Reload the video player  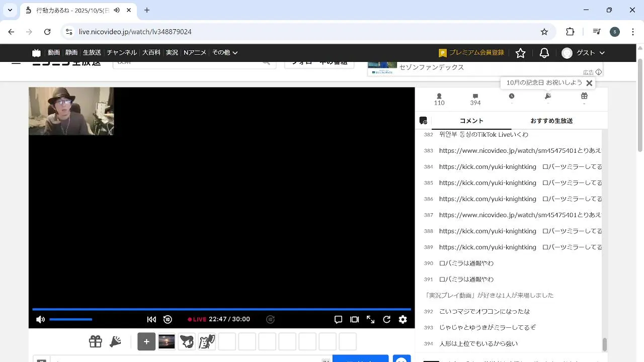click(387, 319)
